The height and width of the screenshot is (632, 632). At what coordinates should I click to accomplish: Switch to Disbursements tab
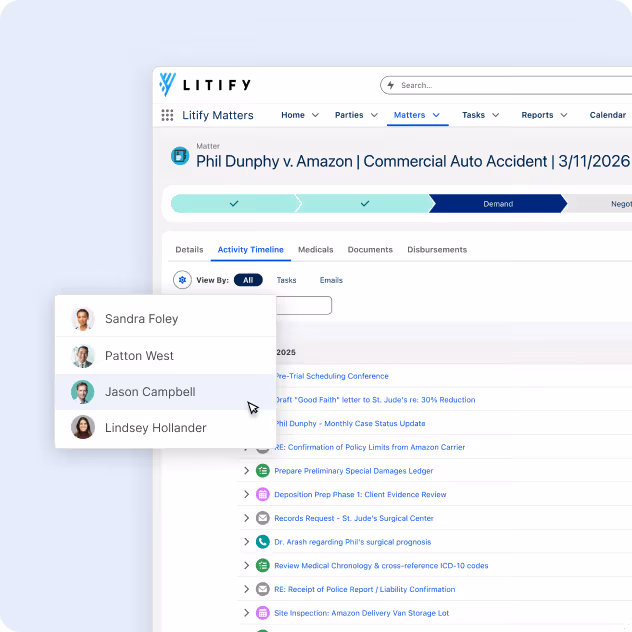[437, 249]
